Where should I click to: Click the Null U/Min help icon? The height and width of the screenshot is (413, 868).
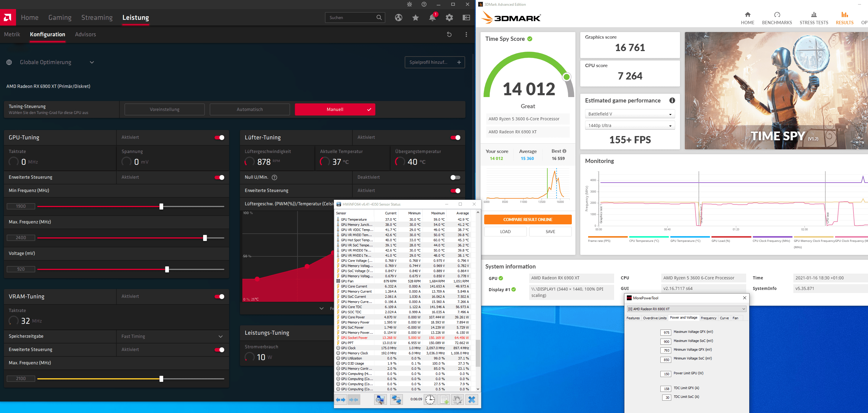pos(274,177)
